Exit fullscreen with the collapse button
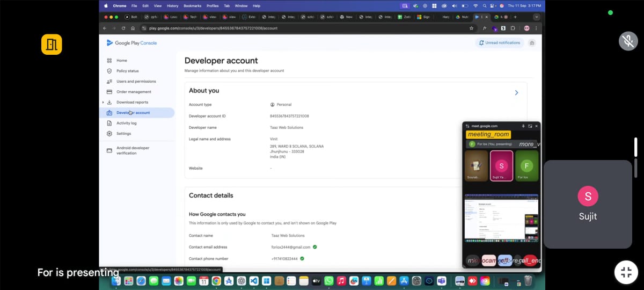The height and width of the screenshot is (290, 644). point(626,272)
